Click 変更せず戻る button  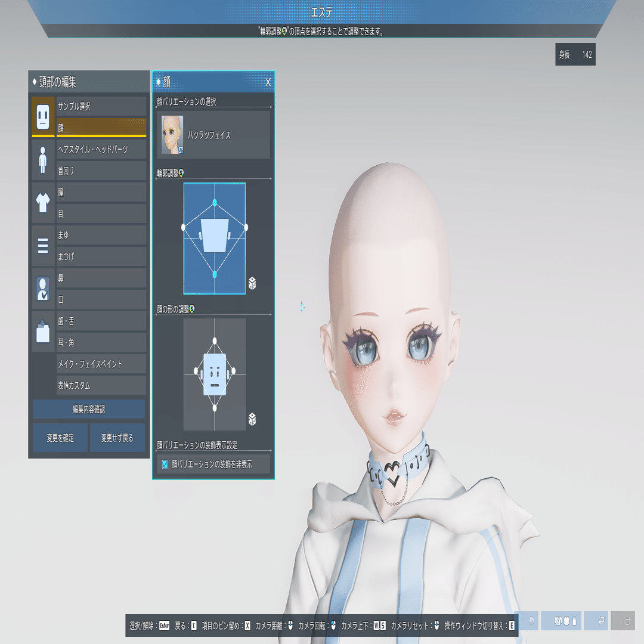pyautogui.click(x=117, y=438)
